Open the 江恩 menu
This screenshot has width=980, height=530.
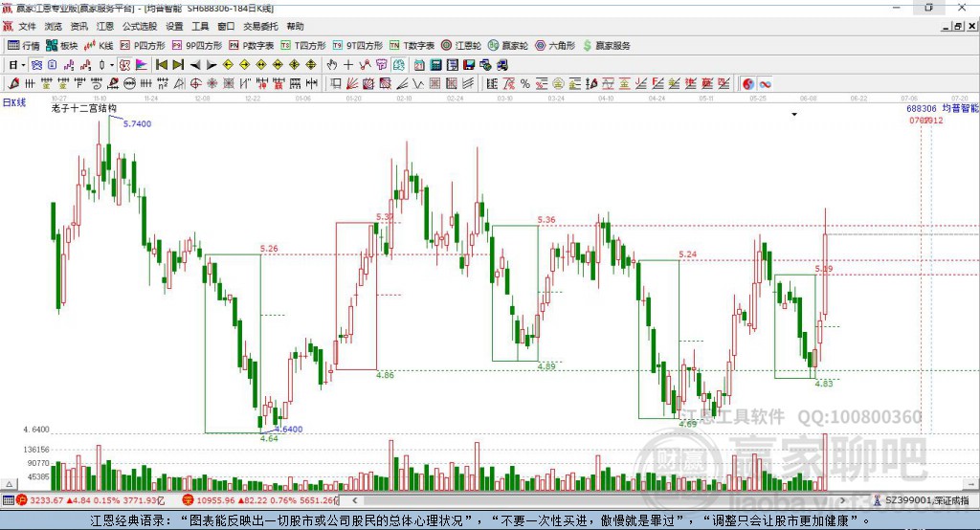coord(105,26)
